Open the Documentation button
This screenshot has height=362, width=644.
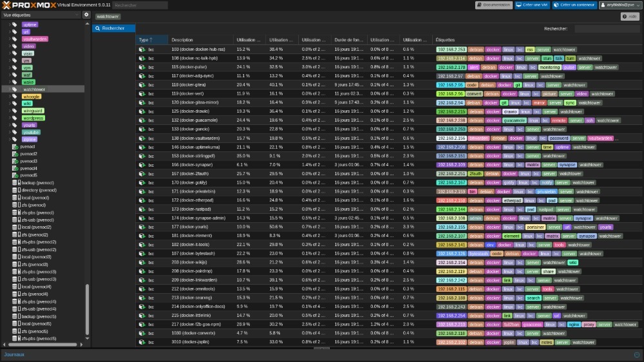tap(494, 5)
